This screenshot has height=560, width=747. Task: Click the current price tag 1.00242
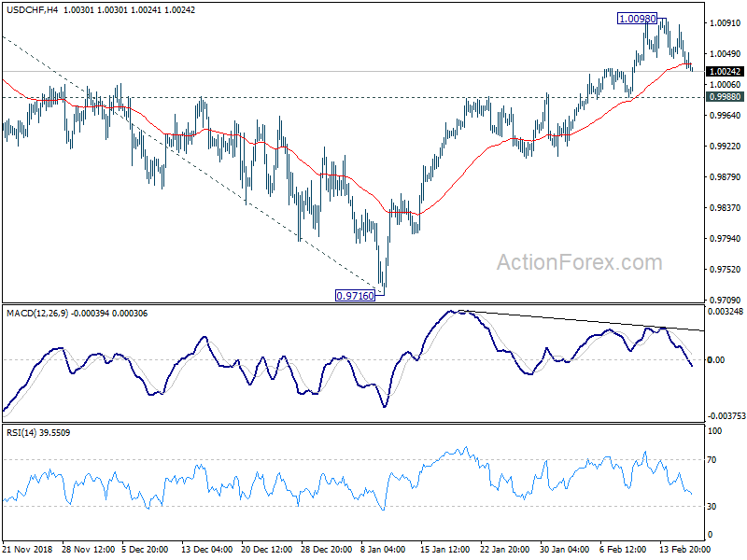pos(725,72)
